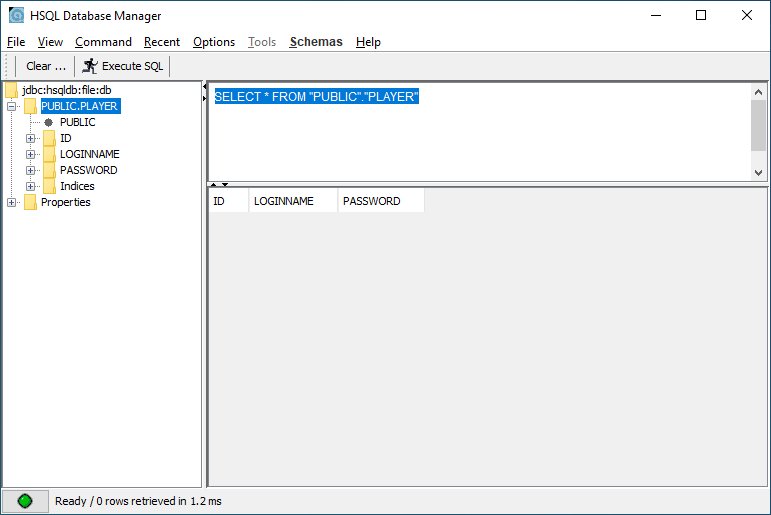Select the PUBLIC schema tree item
771x515 pixels.
77,122
